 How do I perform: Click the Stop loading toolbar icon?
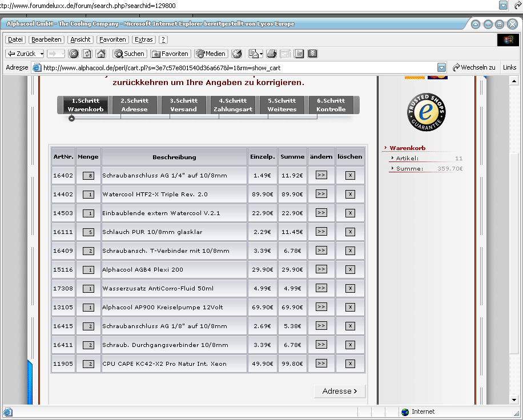pyautogui.click(x=74, y=54)
